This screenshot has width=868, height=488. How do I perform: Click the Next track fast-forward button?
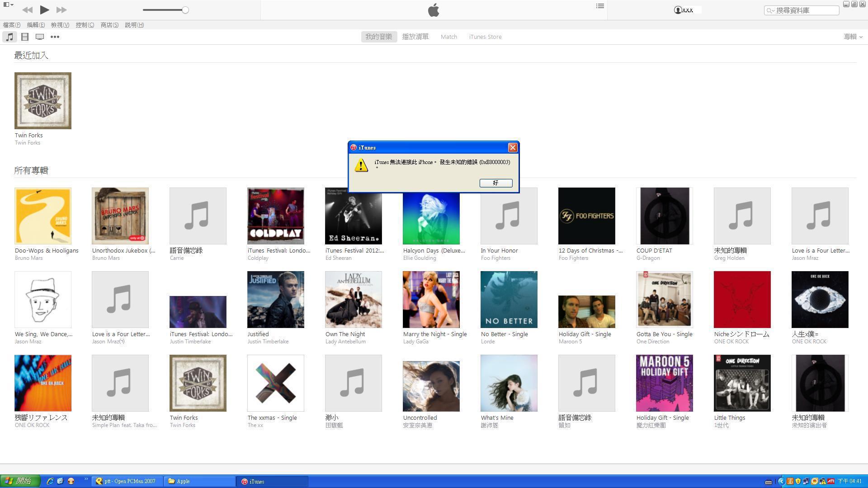(x=61, y=9)
